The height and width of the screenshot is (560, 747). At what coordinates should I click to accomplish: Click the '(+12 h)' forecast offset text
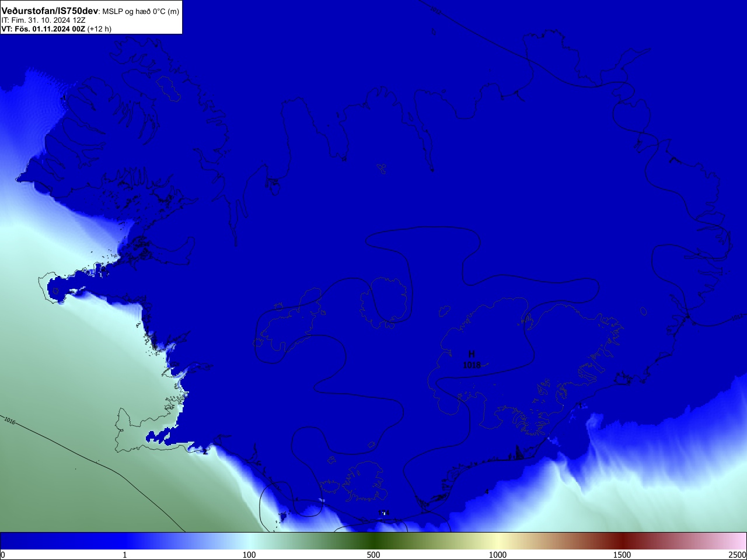(99, 29)
